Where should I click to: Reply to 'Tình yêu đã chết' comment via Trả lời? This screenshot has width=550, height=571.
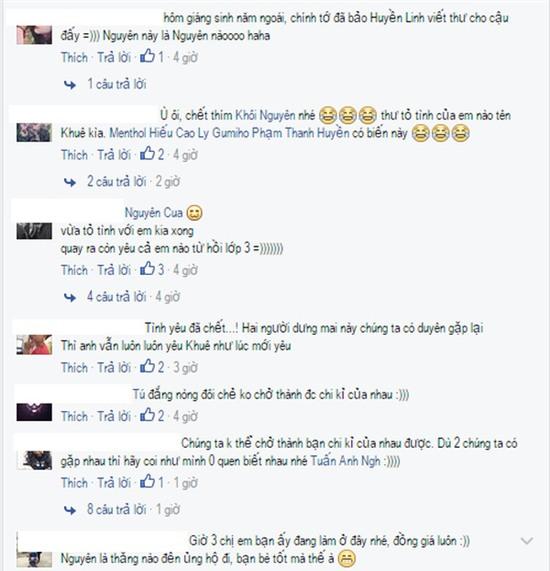114,367
